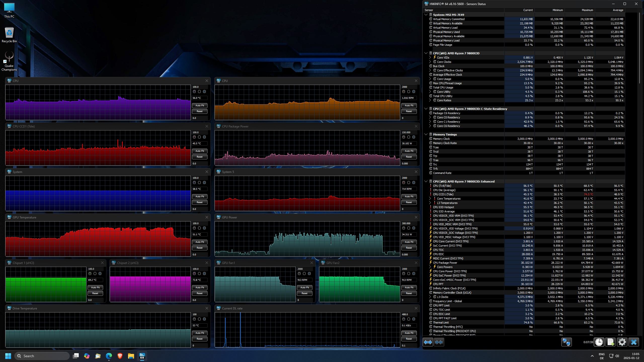This screenshot has width=644, height=362.
Task: Collapse the System: MSI MS-7E49 section
Action: pos(426,15)
